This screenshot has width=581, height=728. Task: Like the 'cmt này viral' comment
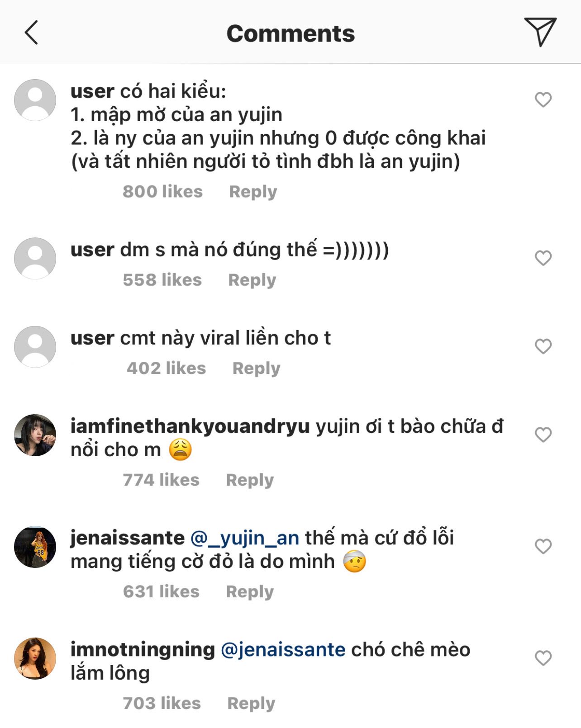[x=543, y=346]
